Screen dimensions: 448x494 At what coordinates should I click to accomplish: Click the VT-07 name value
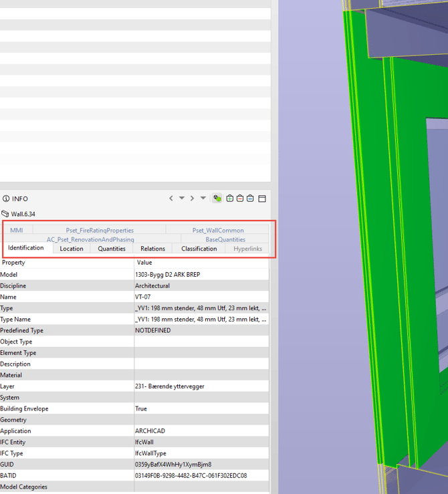142,297
